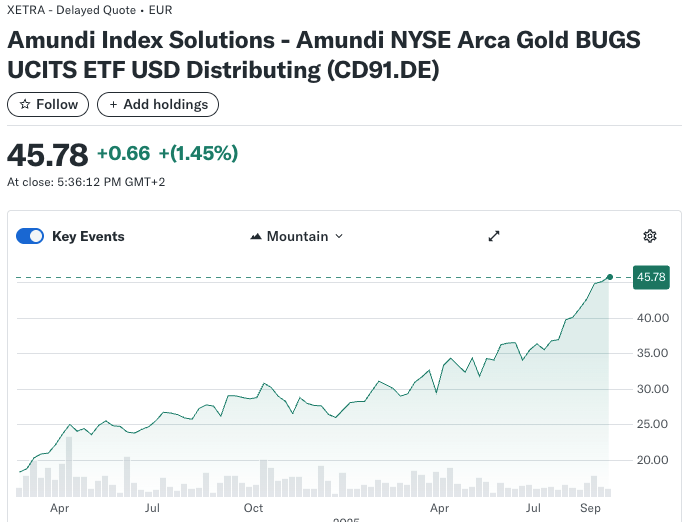The image size is (694, 522).
Task: Click the green 45.78 price tag on the axis
Action: (x=651, y=277)
